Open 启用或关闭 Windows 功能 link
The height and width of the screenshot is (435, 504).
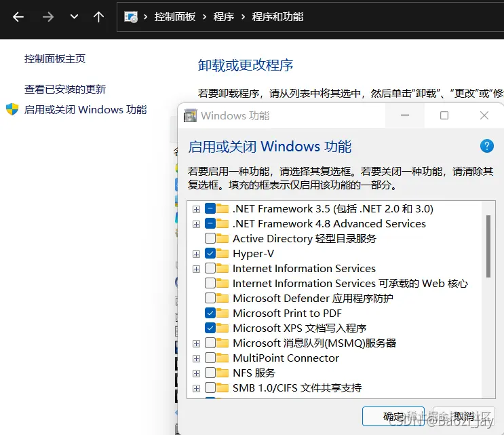click(85, 110)
